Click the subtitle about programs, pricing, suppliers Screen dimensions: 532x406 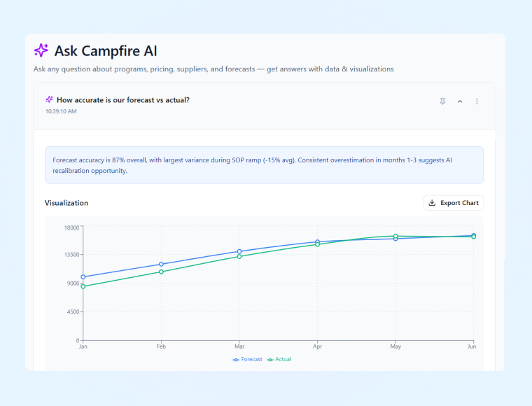click(213, 69)
